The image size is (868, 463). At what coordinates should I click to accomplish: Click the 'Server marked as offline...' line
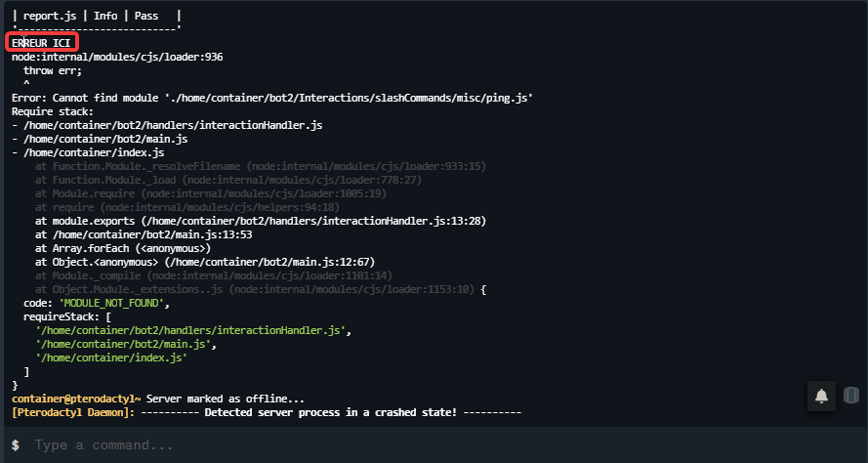point(226,399)
